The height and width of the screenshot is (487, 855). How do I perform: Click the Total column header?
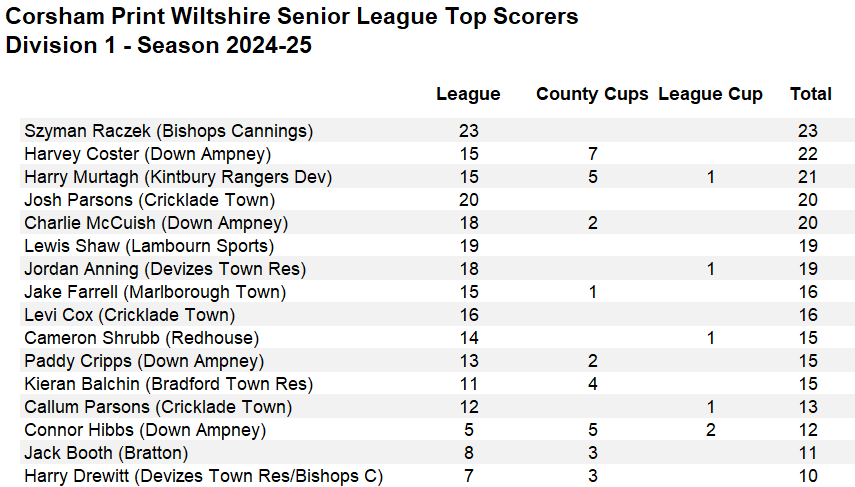point(810,94)
